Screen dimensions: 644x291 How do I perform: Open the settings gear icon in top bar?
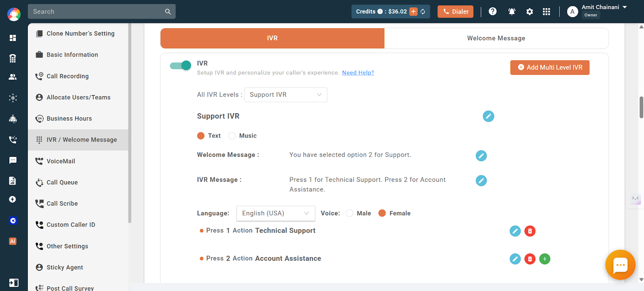click(x=530, y=12)
